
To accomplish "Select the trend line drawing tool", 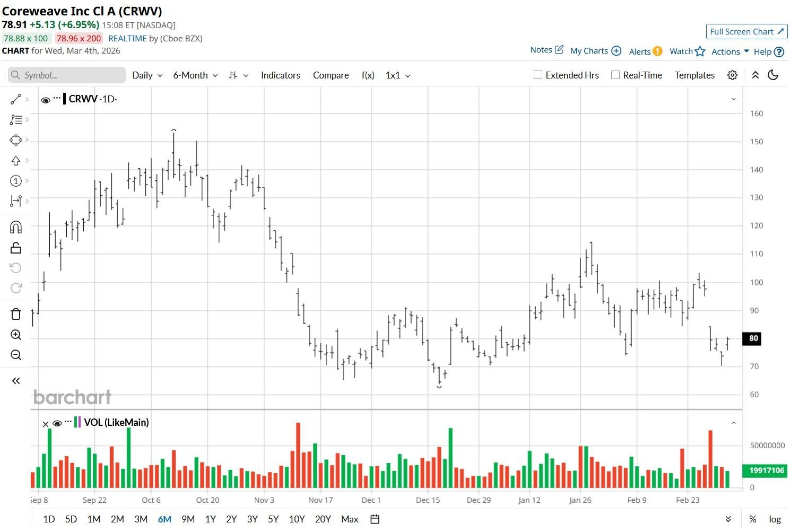I will click(x=16, y=99).
